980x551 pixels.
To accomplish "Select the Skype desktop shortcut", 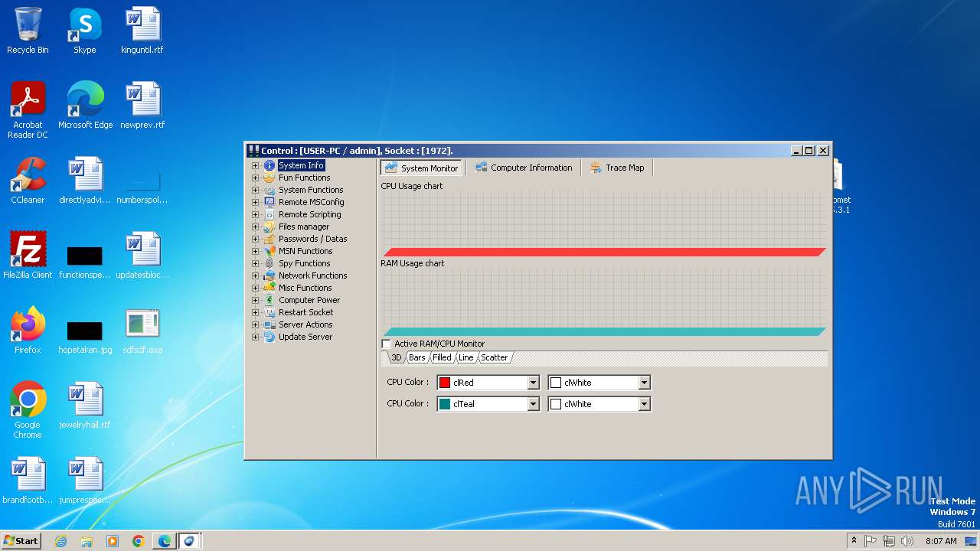I will (85, 31).
